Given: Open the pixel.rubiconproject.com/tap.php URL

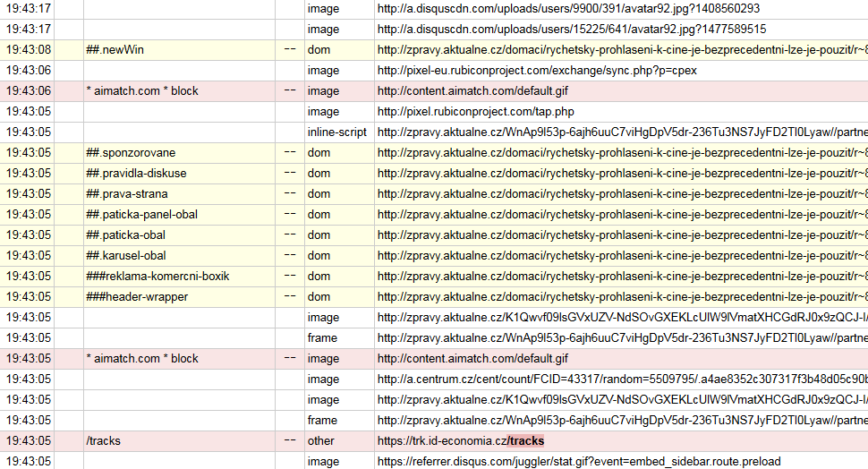Looking at the screenshot, I should click(475, 111).
